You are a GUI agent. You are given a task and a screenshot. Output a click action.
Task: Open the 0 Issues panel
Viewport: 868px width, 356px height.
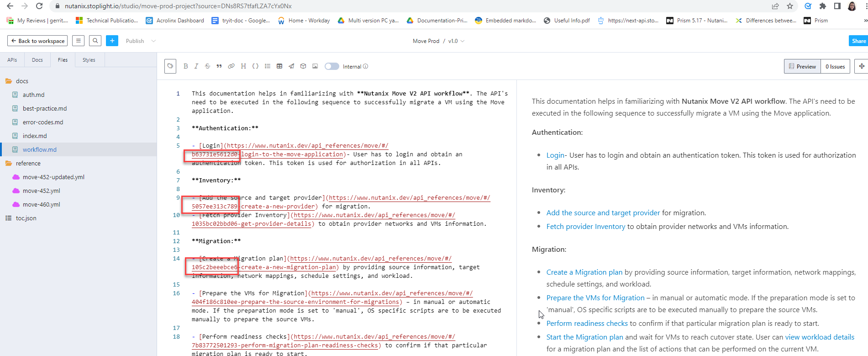835,66
